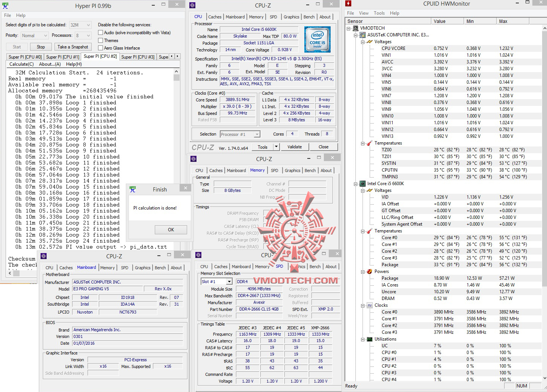This screenshot has width=547, height=392.
Task: Click title icon of CPU-Z window showing SPD tab
Action: coord(199,255)
